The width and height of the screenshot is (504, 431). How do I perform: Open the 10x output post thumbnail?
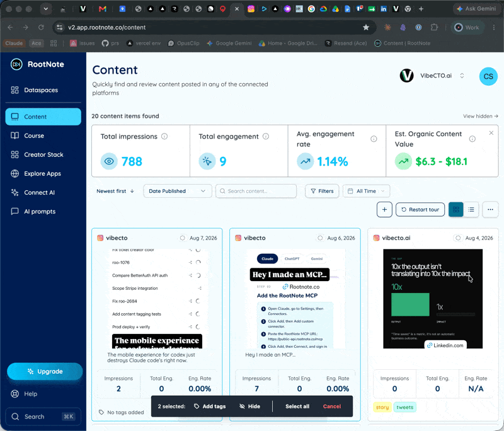(x=433, y=299)
